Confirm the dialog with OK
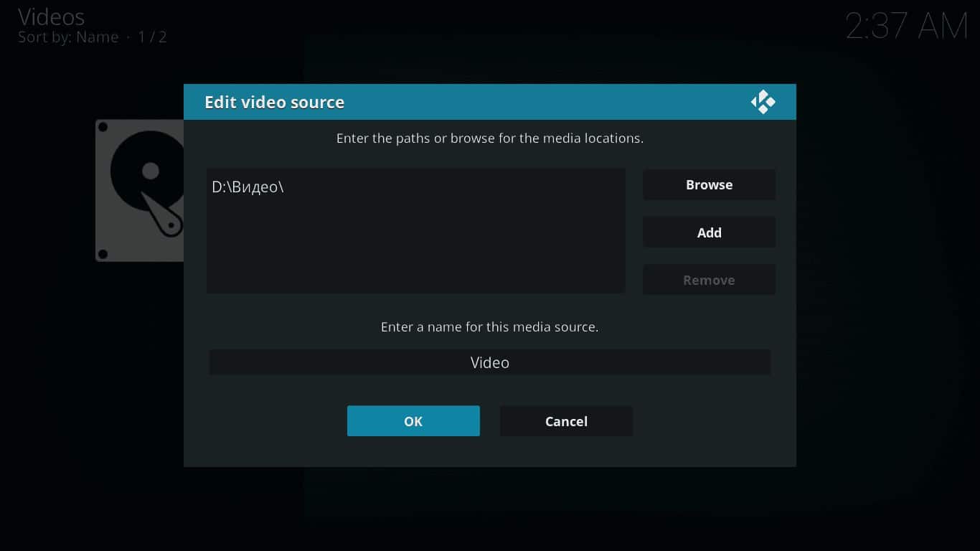Screen dimensions: 980x551 pos(413,421)
